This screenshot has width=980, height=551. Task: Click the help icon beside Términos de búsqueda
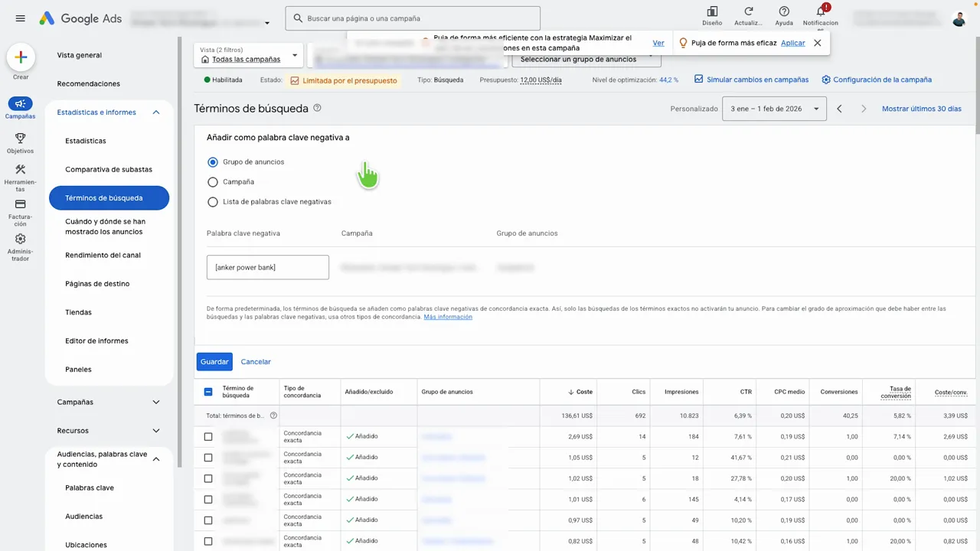[317, 109]
